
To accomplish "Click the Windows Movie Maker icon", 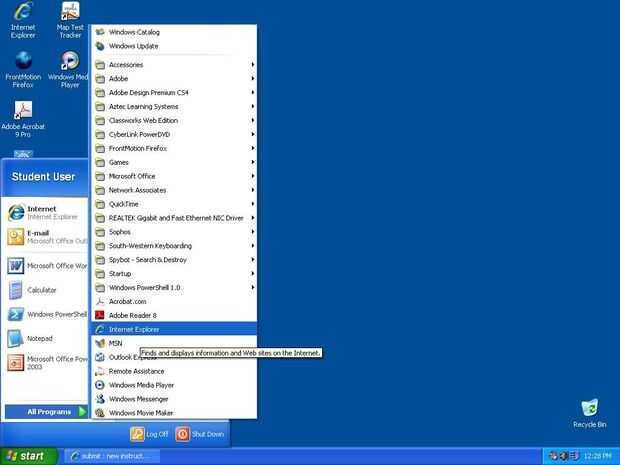I will click(100, 413).
